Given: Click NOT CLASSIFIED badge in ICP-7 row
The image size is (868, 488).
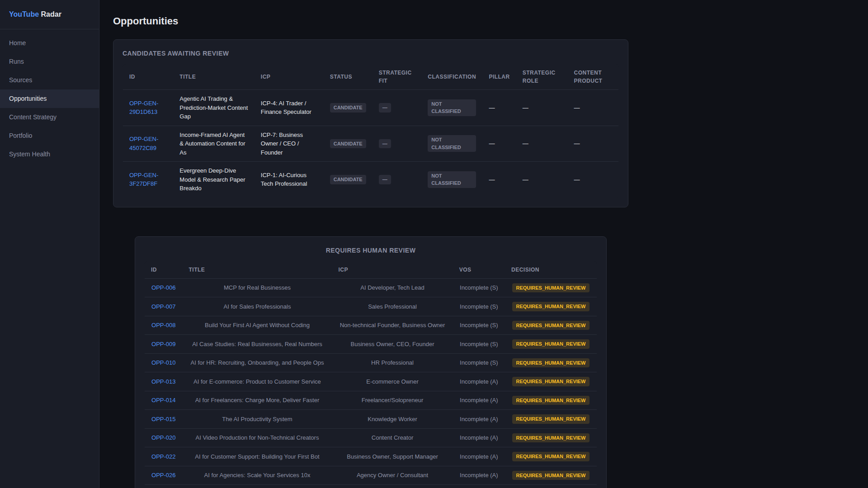Looking at the screenshot, I should click(x=452, y=144).
